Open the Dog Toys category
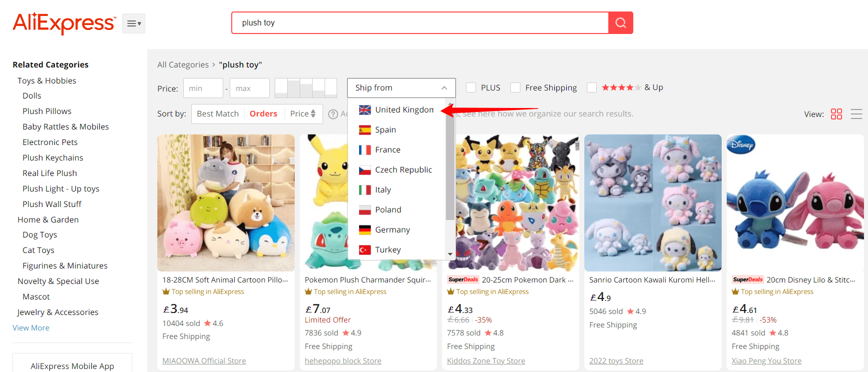This screenshot has height=372, width=868. click(x=40, y=235)
